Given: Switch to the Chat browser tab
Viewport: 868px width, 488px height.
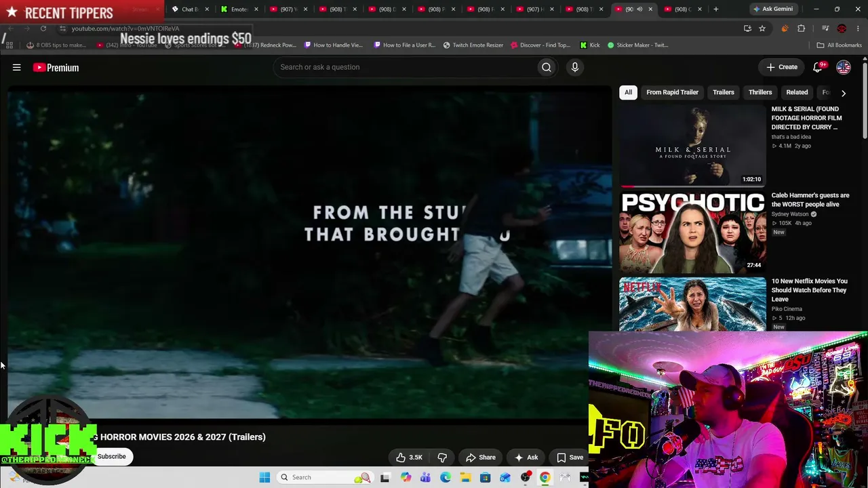Looking at the screenshot, I should point(189,9).
